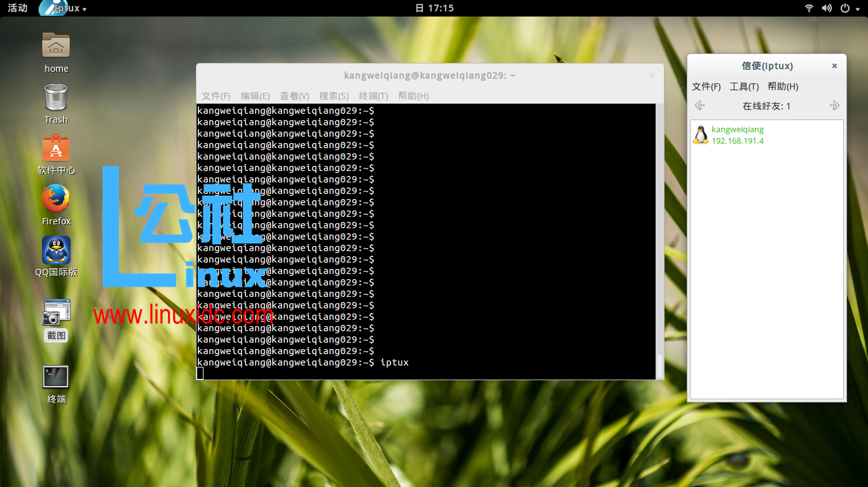
Task: Open the QQ国际版 penguin icon
Action: (56, 250)
